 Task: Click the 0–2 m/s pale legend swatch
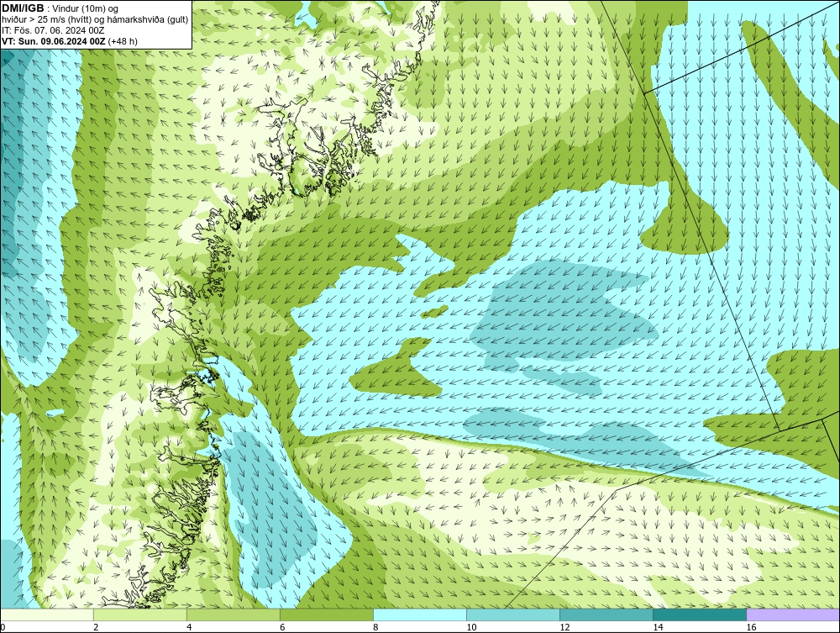(x=46, y=615)
